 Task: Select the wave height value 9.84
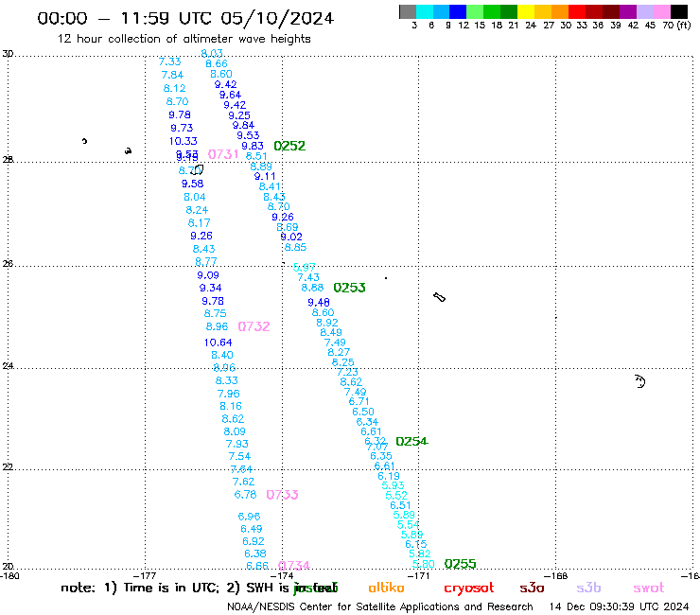[x=243, y=126]
